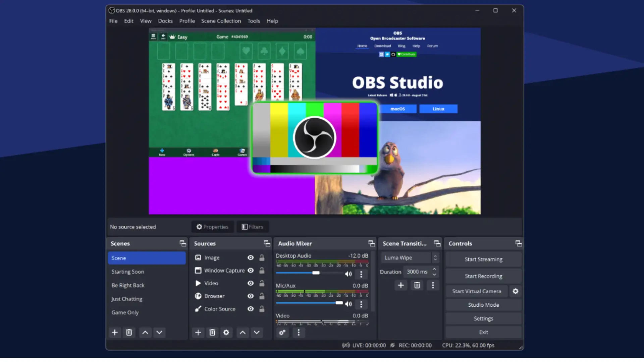Screen dimensions: 644x362
Task: Select the Game Only scene
Action: point(147,312)
